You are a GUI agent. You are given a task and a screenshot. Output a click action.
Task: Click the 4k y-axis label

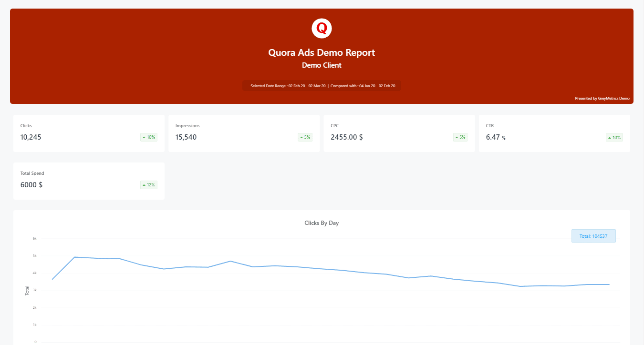pyautogui.click(x=34, y=273)
